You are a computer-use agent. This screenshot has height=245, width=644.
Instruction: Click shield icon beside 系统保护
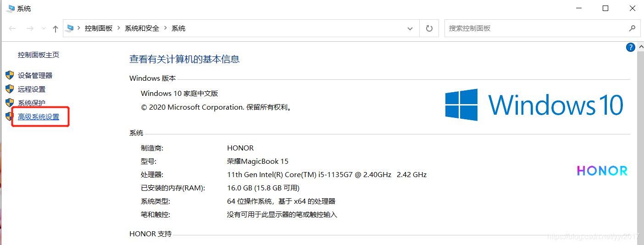point(10,103)
